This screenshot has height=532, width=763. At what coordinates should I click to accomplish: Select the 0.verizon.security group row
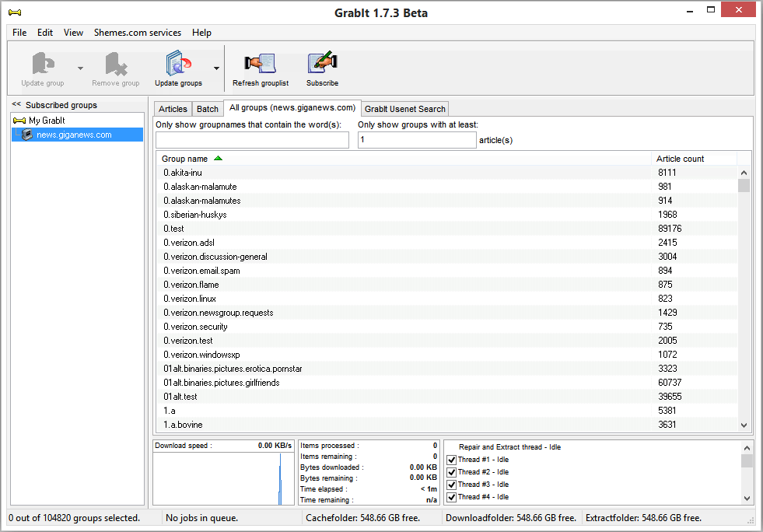(x=448, y=327)
